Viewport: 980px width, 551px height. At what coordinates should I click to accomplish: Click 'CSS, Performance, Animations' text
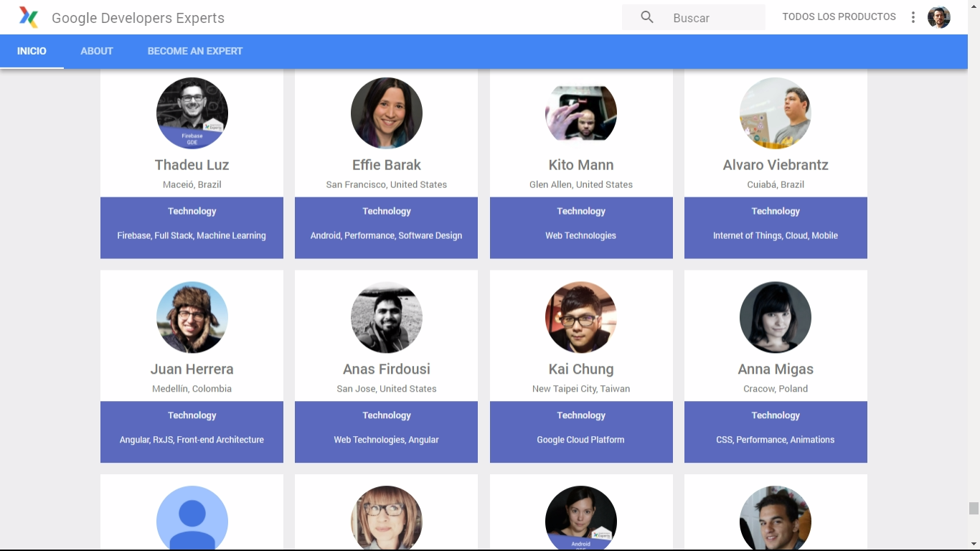point(776,440)
